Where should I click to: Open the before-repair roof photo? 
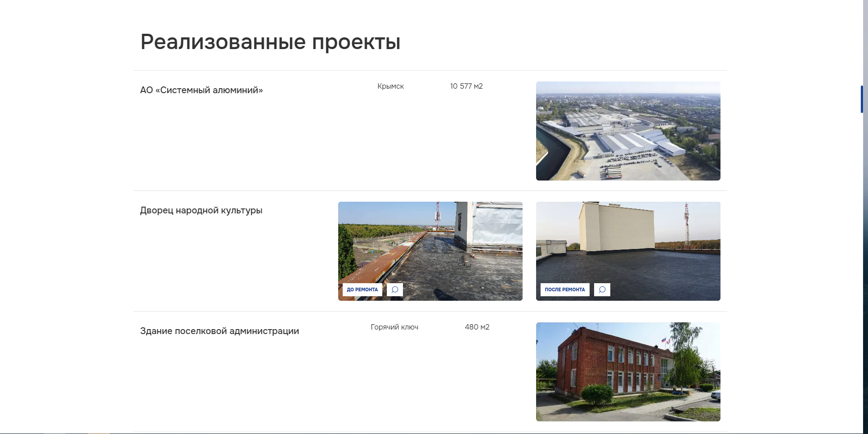(x=430, y=251)
